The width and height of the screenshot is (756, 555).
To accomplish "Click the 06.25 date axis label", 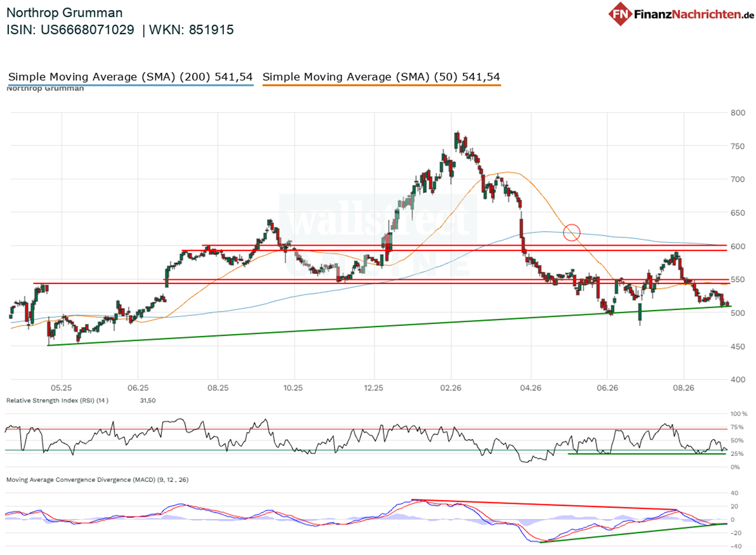I will [137, 388].
